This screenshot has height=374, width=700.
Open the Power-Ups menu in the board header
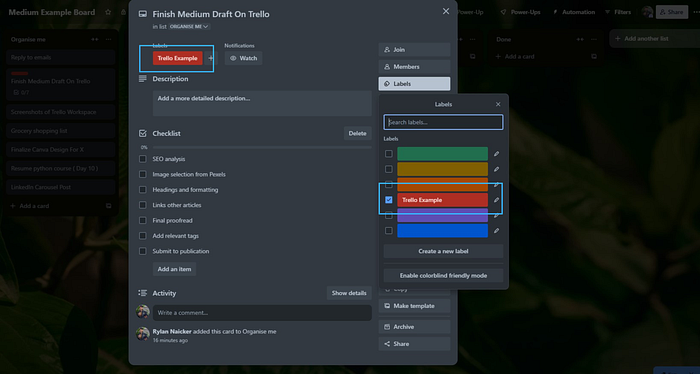pos(520,12)
